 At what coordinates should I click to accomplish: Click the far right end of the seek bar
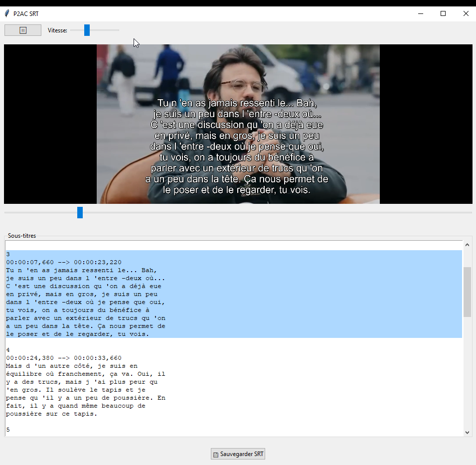point(470,213)
